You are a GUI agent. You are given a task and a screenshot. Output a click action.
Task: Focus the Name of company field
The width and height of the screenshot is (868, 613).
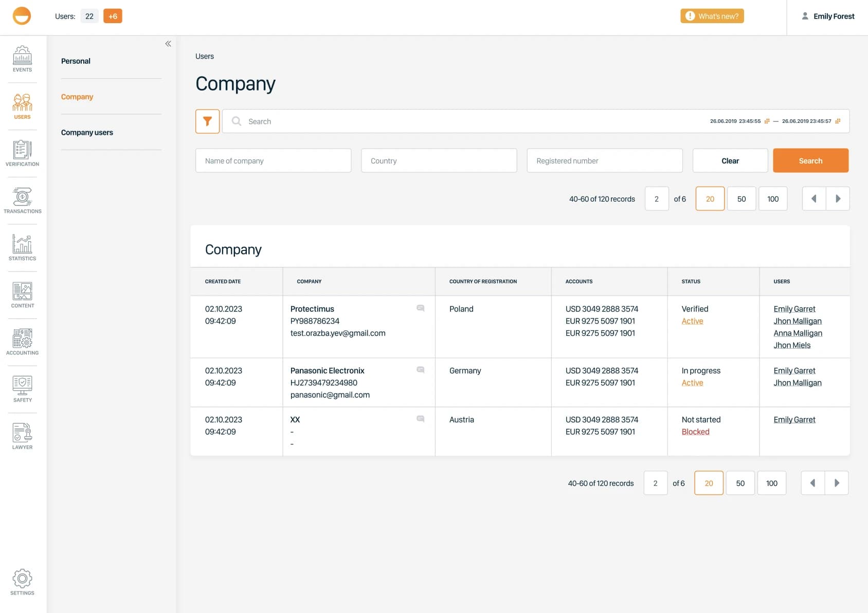[273, 160]
